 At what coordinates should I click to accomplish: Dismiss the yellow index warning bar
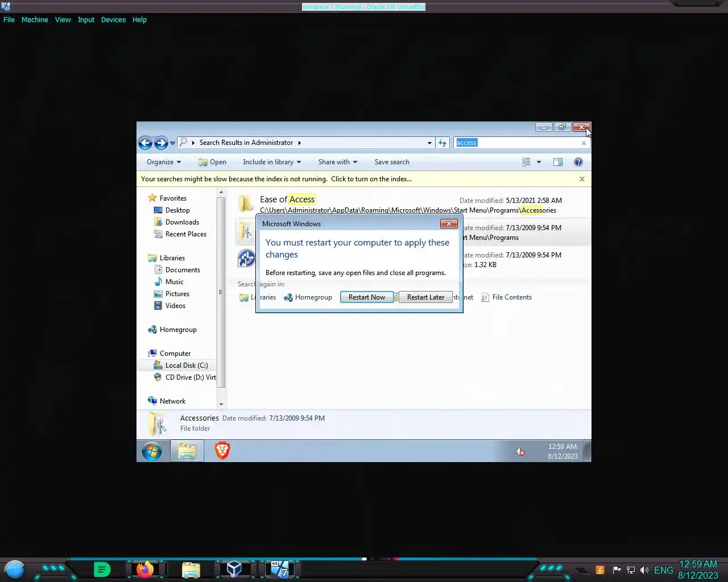point(582,179)
